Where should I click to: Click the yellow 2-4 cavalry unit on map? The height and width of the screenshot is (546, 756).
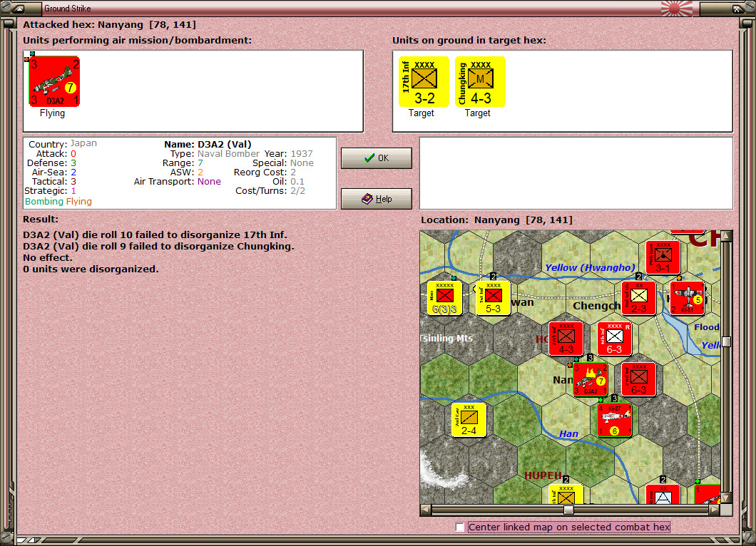tap(469, 421)
